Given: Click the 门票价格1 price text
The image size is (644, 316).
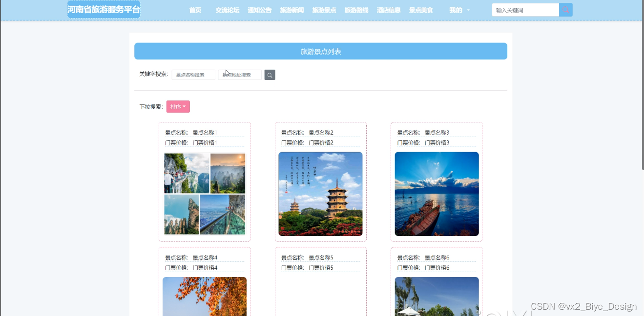Looking at the screenshot, I should point(205,143).
